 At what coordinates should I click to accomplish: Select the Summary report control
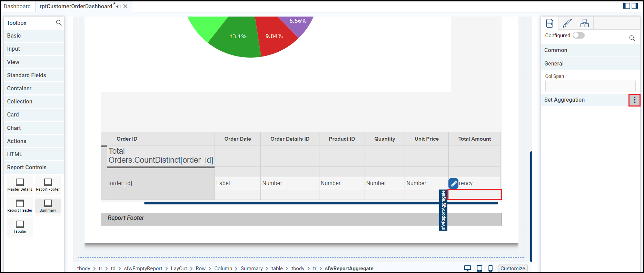[x=48, y=206]
